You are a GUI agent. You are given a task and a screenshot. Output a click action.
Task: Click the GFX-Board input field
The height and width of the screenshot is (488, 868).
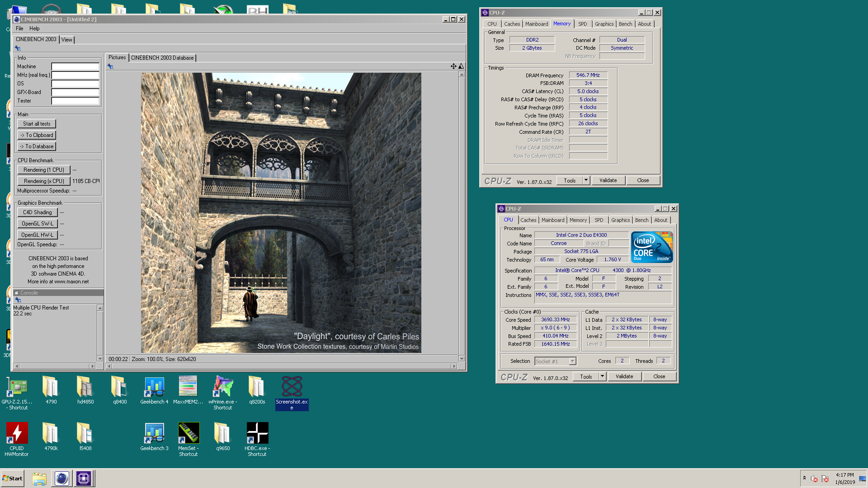coord(75,92)
